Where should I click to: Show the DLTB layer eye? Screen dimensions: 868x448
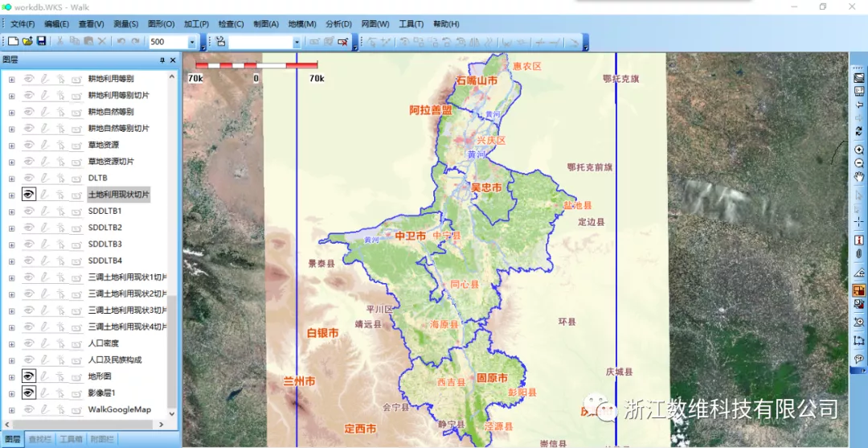29,178
